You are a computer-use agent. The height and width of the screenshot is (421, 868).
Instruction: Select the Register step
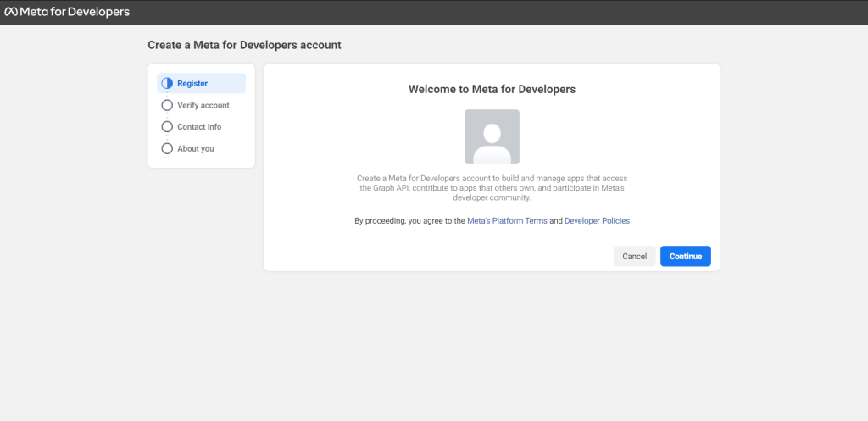[201, 84]
